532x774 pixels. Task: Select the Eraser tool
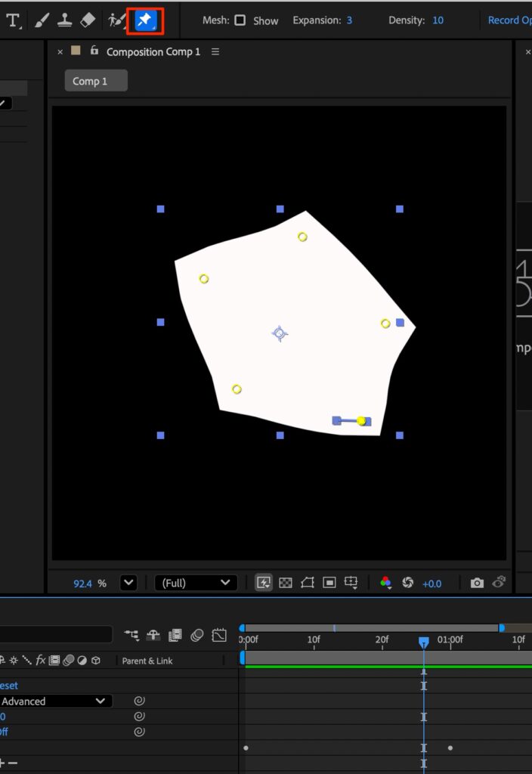(x=88, y=20)
